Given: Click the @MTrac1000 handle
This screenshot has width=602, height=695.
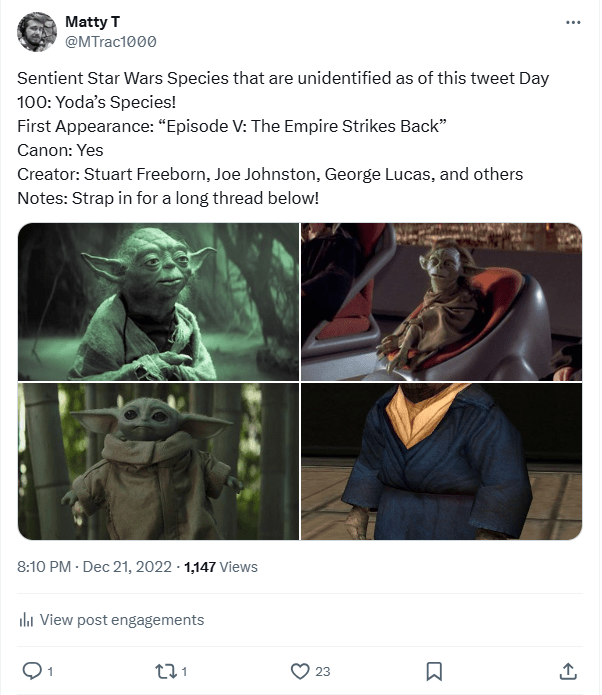Looking at the screenshot, I should point(110,41).
